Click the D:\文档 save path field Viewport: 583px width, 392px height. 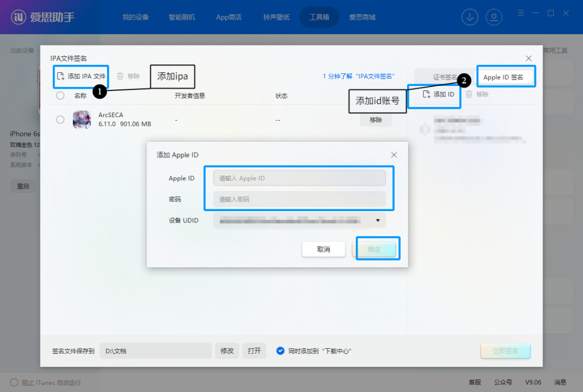pyautogui.click(x=155, y=351)
